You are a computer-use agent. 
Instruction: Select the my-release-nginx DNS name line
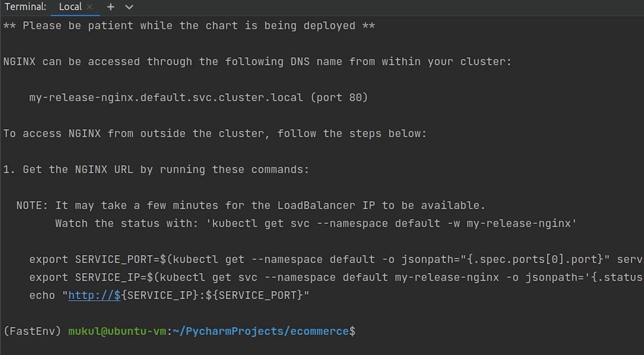pos(199,97)
